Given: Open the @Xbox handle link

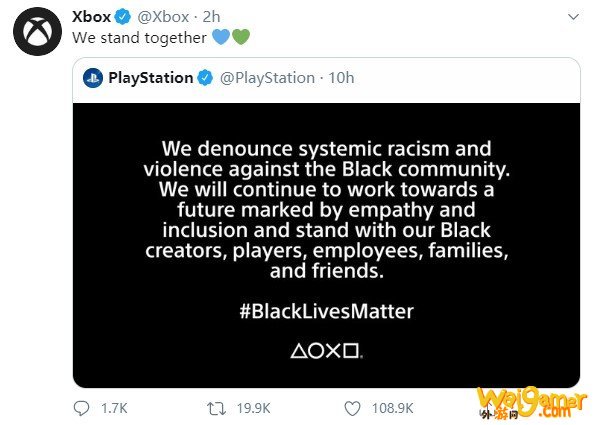Looking at the screenshot, I should point(163,17).
